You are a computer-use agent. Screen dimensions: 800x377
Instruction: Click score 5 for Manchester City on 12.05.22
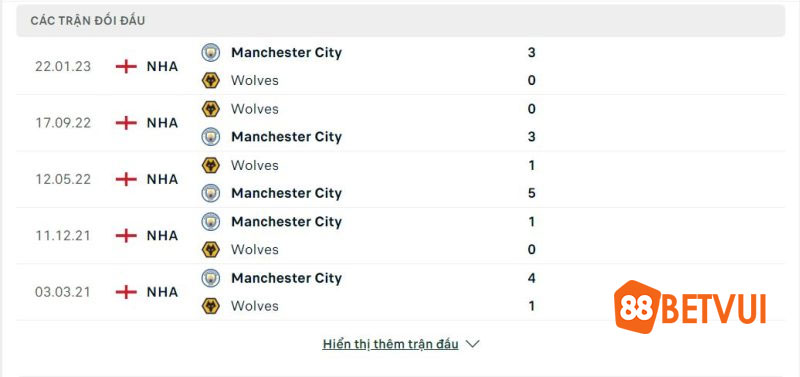click(x=532, y=193)
